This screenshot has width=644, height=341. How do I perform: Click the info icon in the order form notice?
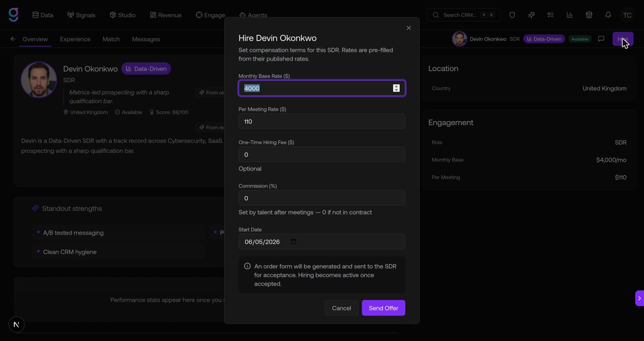247,266
